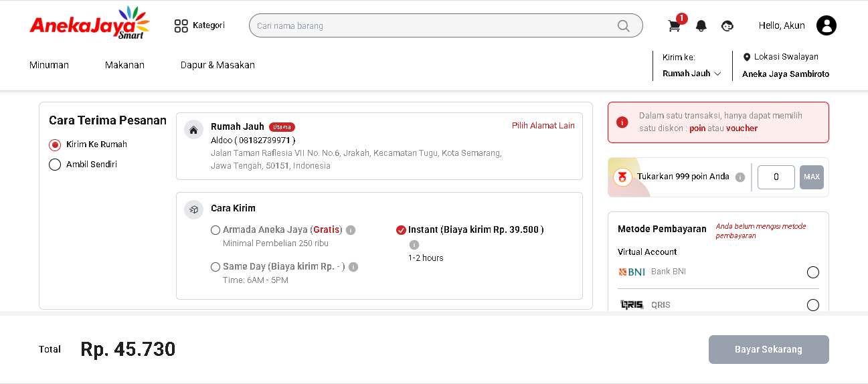
Task: Open the Kategori menu
Action: tap(199, 26)
